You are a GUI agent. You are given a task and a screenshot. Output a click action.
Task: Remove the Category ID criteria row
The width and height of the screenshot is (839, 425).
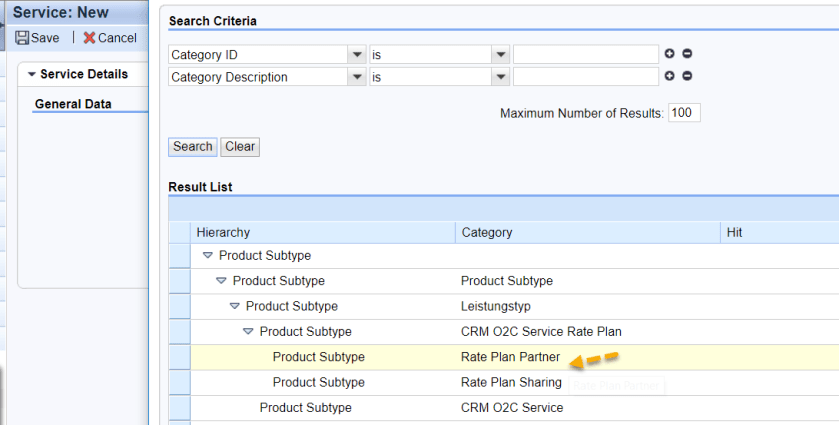pos(687,54)
